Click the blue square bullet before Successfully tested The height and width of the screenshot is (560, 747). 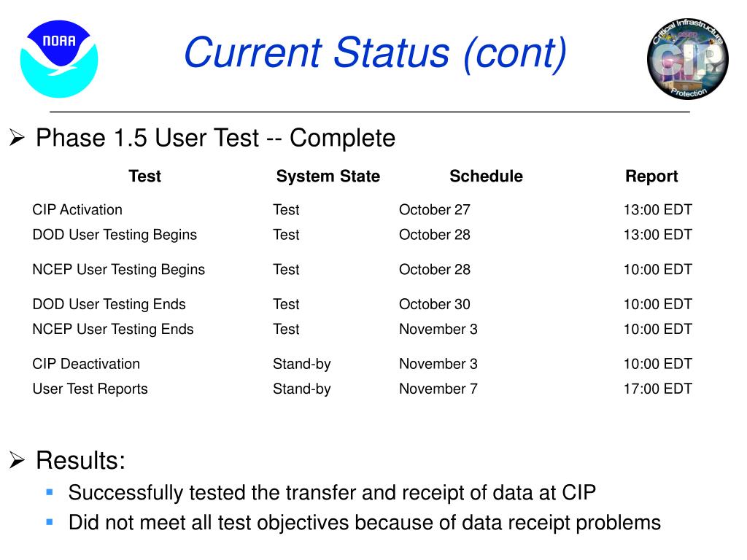[x=50, y=492]
